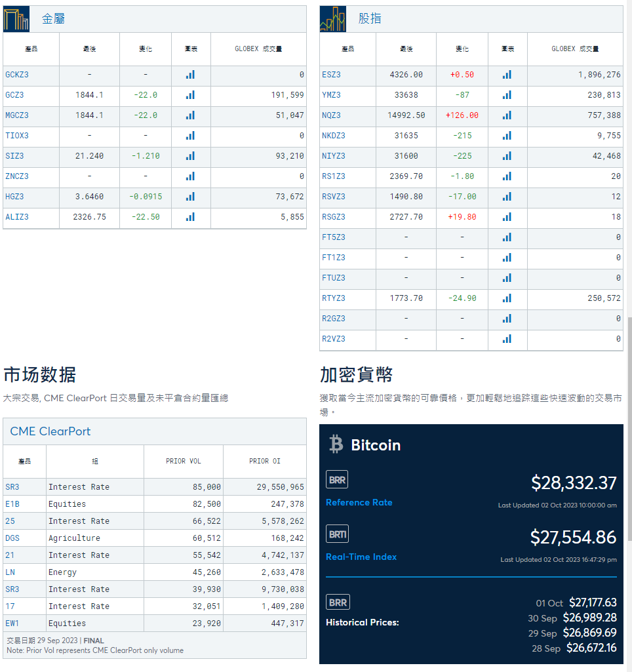Open chart icon for RSGZ3 row
The image size is (632, 672).
(507, 217)
